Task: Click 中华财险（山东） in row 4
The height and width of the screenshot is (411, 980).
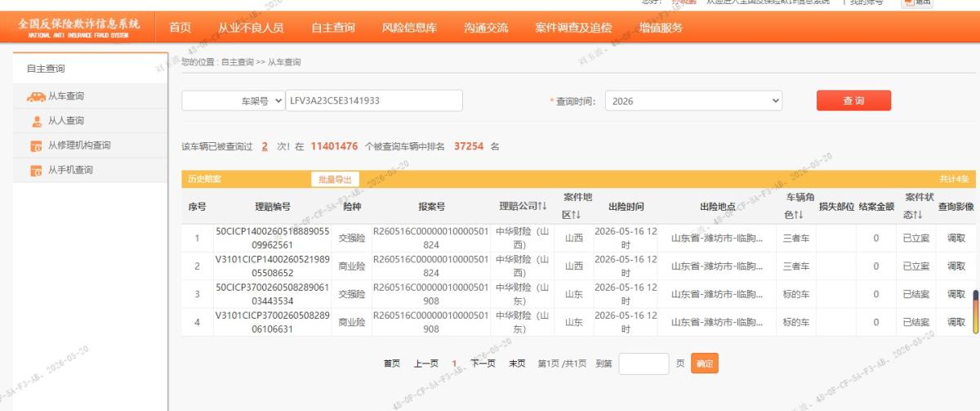Action: 523,321
